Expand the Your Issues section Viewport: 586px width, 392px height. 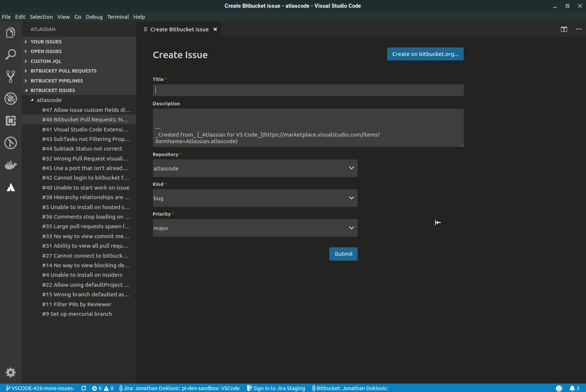pos(46,42)
